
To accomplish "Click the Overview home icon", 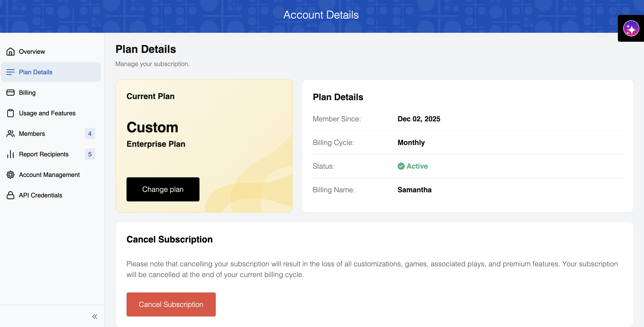I will [10, 52].
